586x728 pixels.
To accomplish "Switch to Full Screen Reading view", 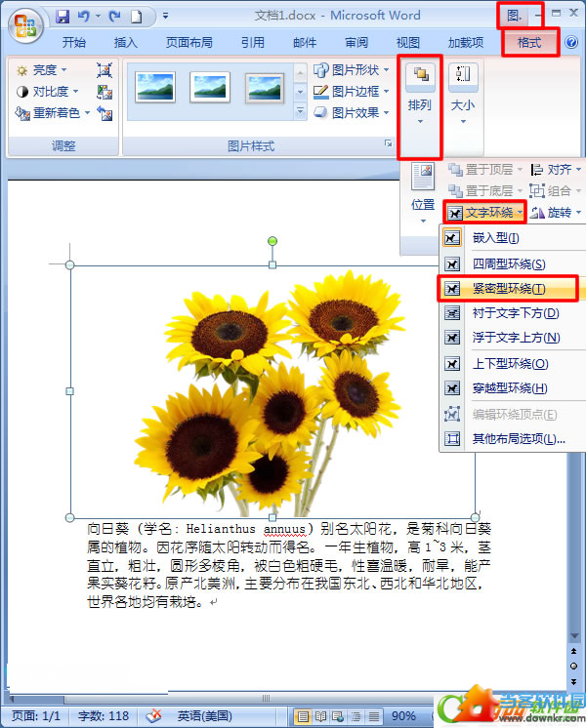I will 320,716.
